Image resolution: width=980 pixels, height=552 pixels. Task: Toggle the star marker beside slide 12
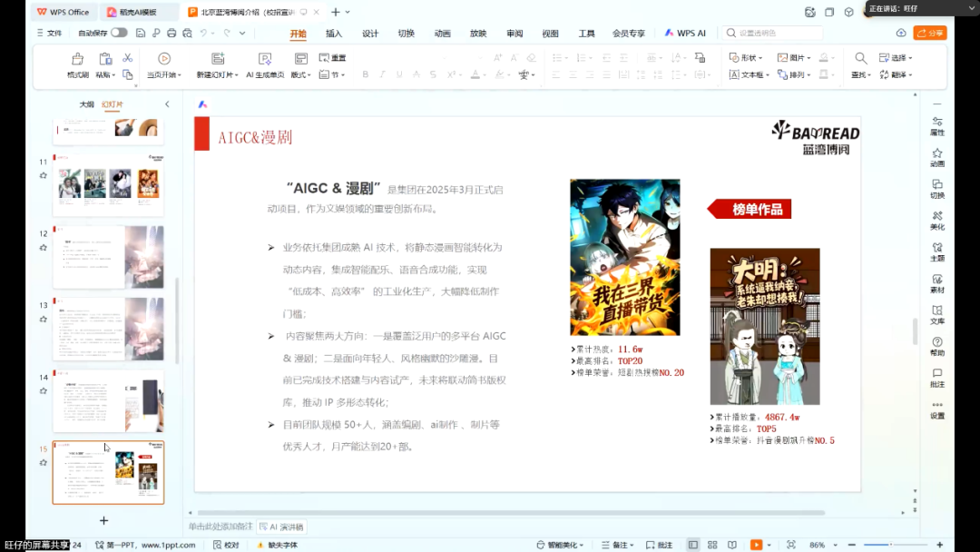click(x=43, y=248)
